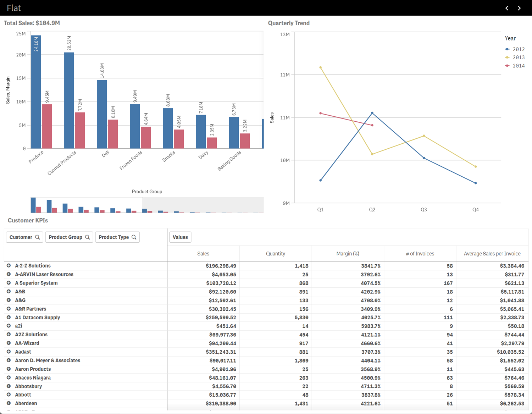532x414 pixels.
Task: Open the Customer column search
Action: (x=37, y=237)
